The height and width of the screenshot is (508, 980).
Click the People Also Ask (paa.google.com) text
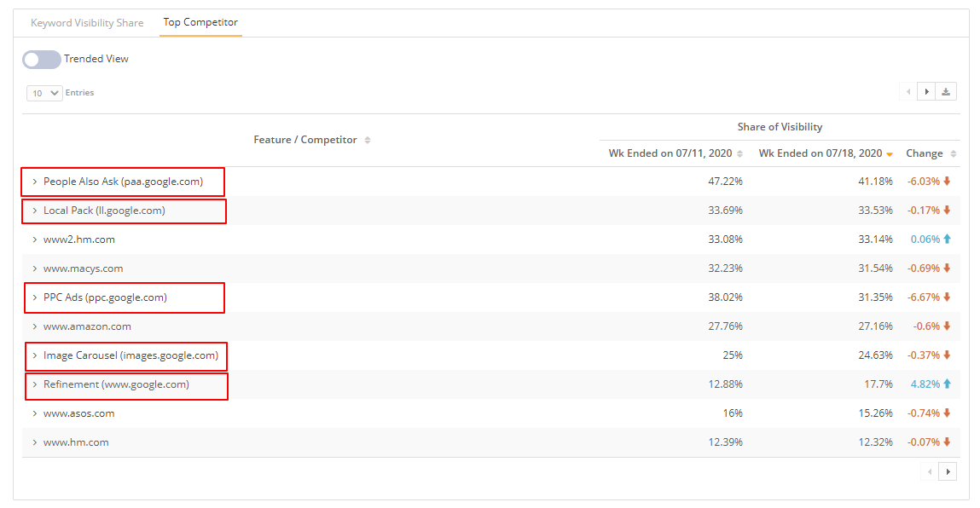[123, 182]
